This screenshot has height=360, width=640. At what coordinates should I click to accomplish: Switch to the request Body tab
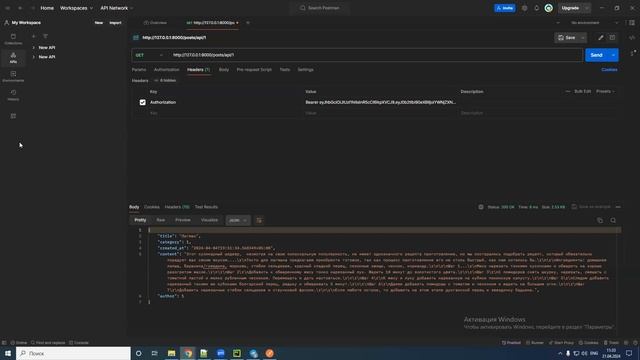tap(224, 70)
